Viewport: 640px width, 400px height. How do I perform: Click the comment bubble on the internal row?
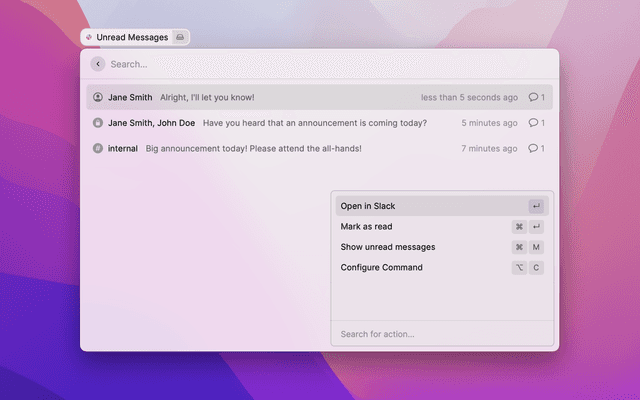click(x=534, y=148)
